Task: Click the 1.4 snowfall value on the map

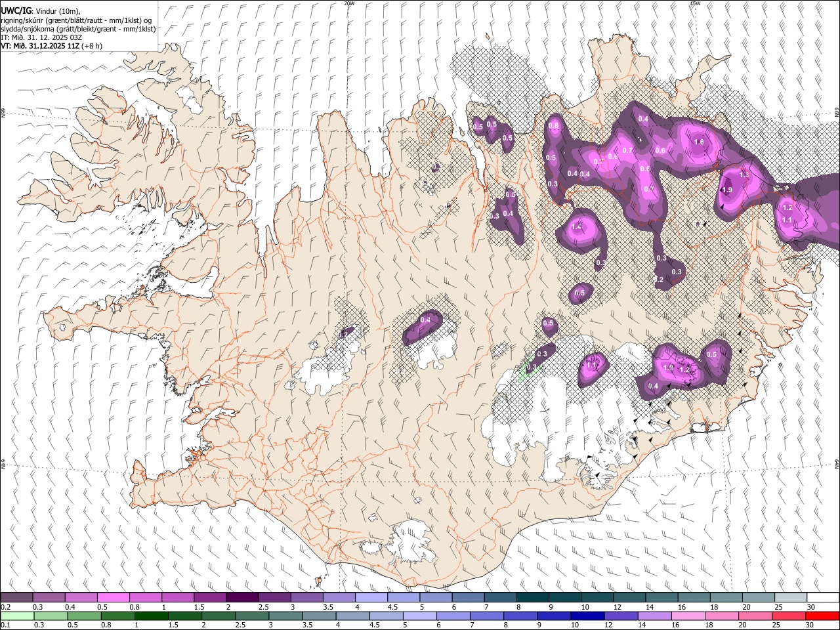Action: (577, 227)
